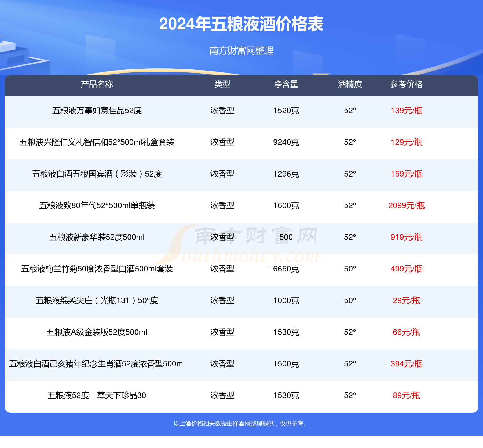Click the price 139元/瓶
This screenshot has height=448, width=483.
coord(406,111)
